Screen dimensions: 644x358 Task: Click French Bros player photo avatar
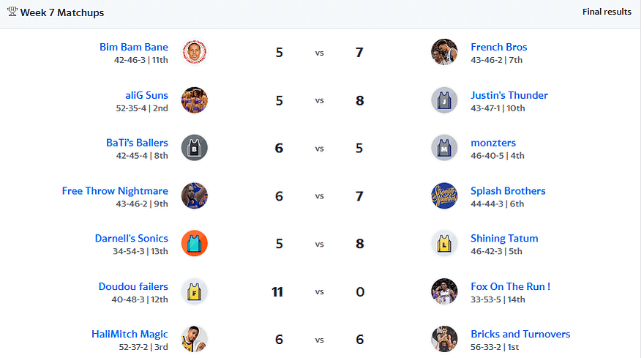coord(444,52)
